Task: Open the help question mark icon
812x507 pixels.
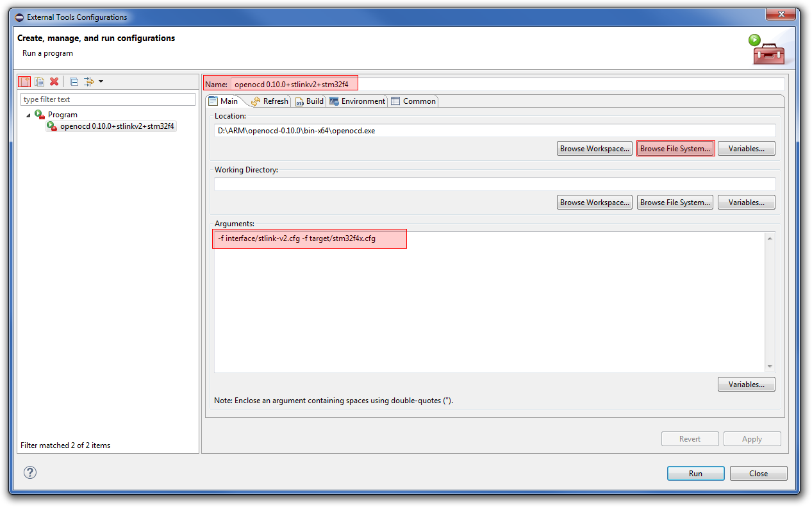Action: [x=30, y=472]
